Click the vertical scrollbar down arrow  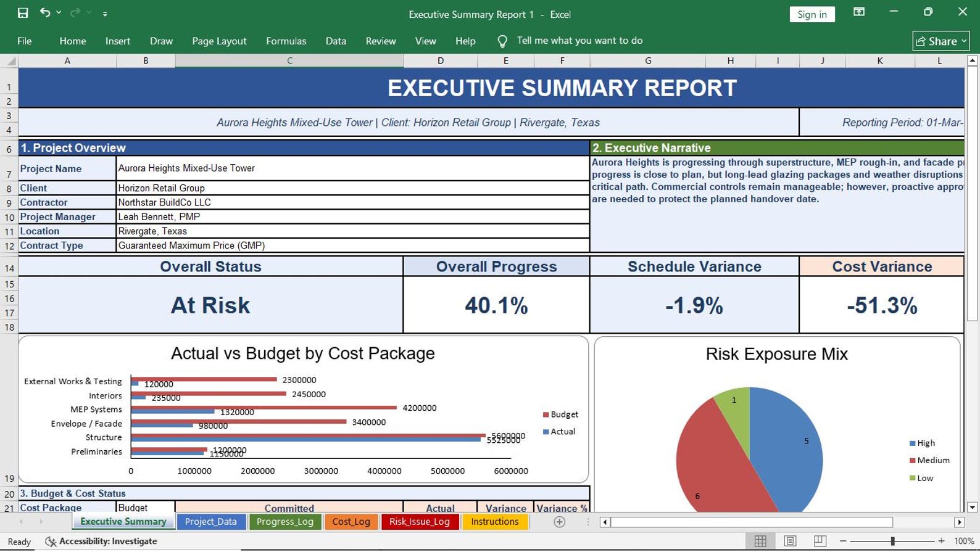tap(972, 508)
